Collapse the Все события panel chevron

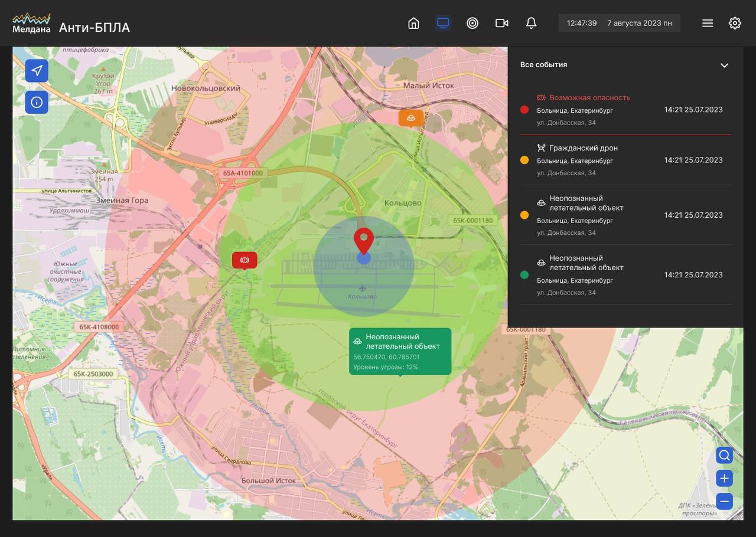click(724, 65)
